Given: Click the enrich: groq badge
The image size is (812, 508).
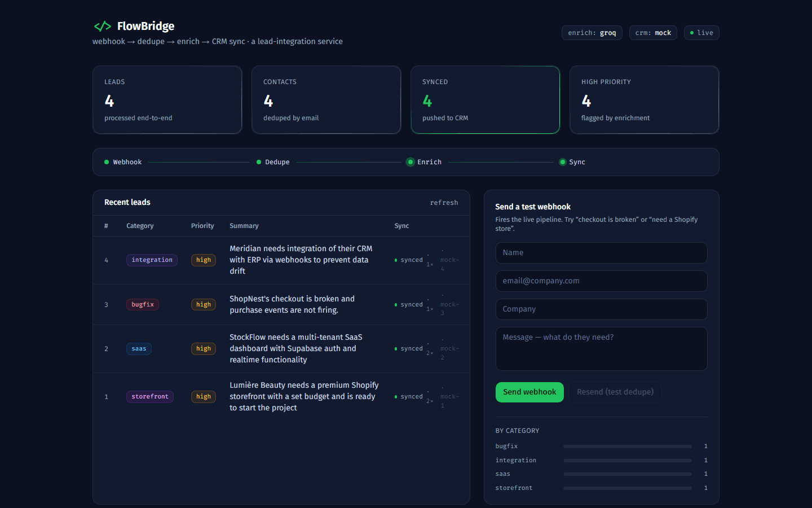Looking at the screenshot, I should [592, 33].
